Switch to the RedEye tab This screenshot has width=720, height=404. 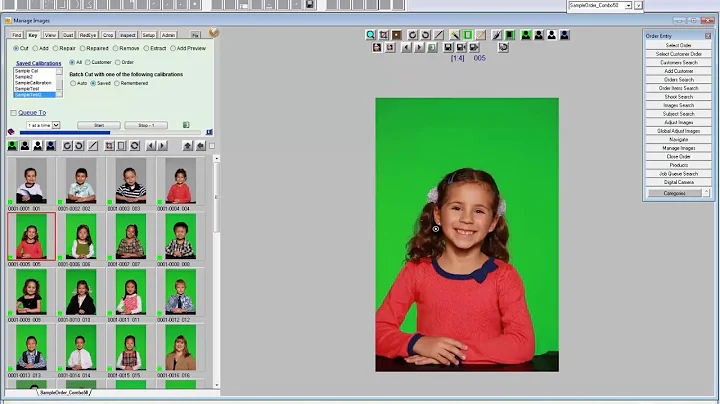(88, 35)
